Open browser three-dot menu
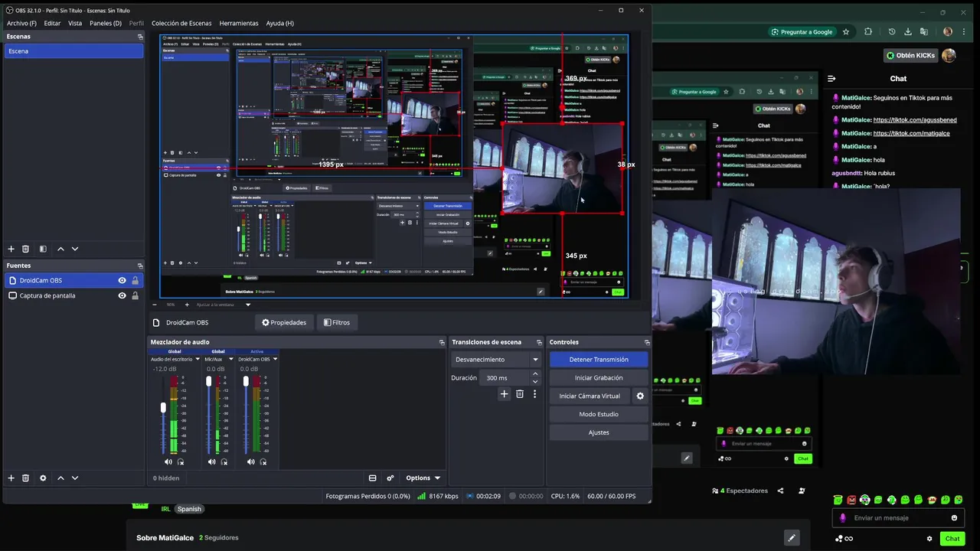Screen dimensions: 980x551 coord(965,32)
